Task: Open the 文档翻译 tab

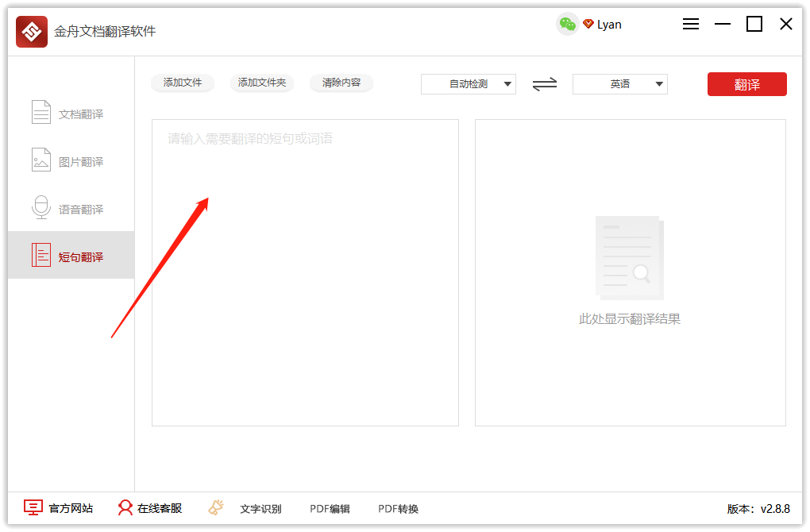Action: (71, 113)
